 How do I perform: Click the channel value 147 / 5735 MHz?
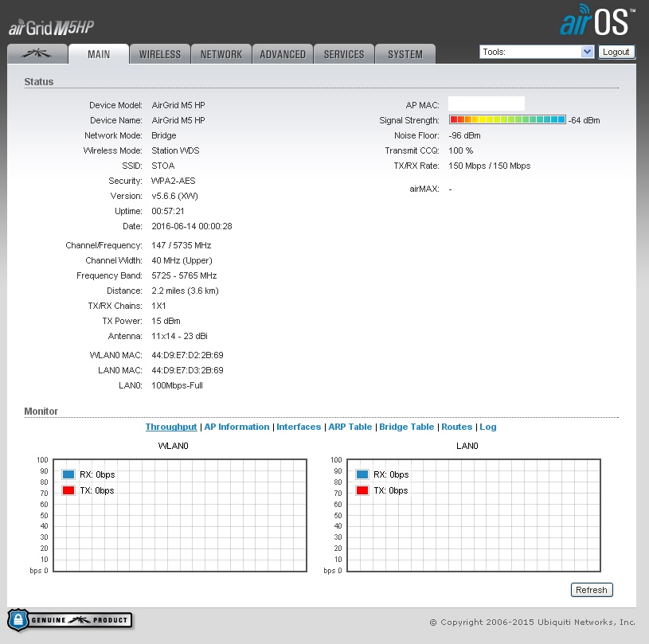pyautogui.click(x=182, y=245)
